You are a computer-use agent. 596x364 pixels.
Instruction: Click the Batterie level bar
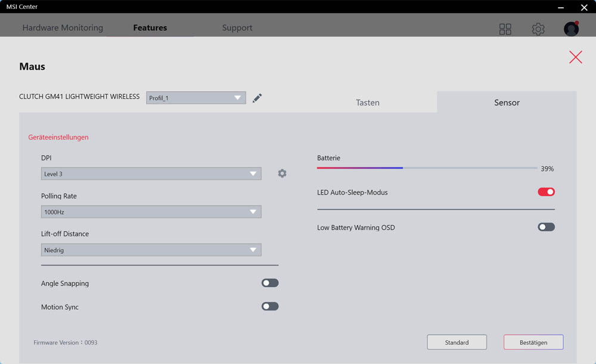tap(427, 168)
